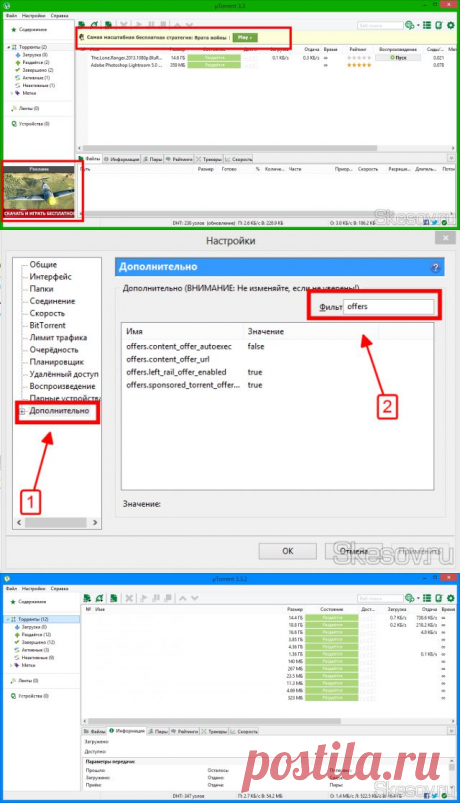Click search field in bottom window toolbar
Screen dimensions: 460x803
(380, 598)
